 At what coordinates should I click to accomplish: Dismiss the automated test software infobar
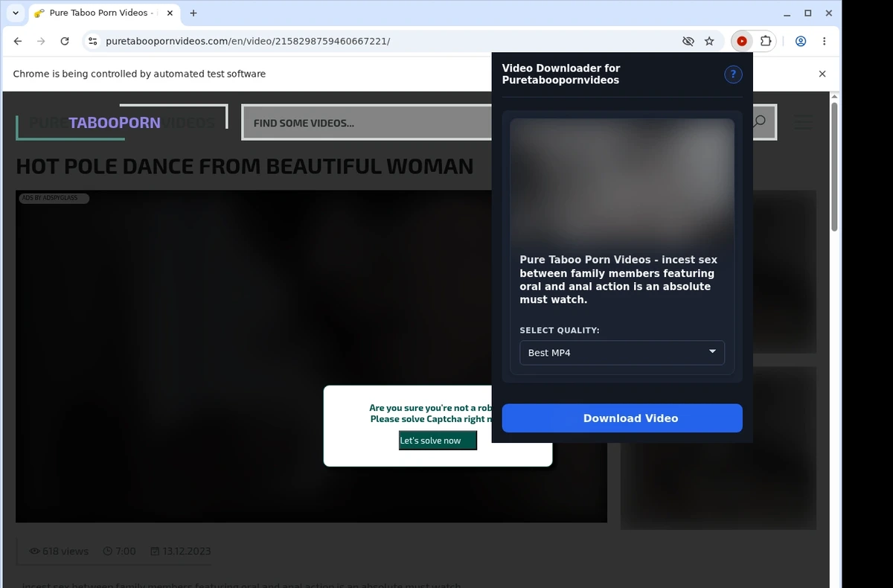(x=822, y=74)
